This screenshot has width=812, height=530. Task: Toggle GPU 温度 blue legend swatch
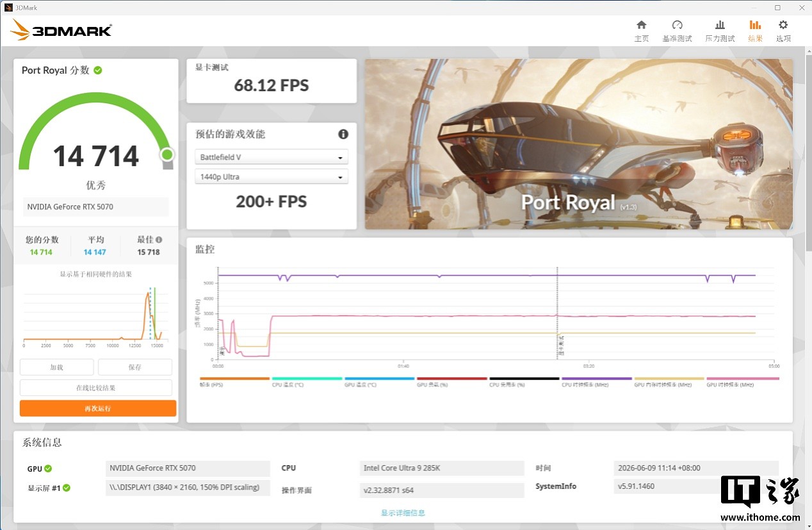(379, 379)
